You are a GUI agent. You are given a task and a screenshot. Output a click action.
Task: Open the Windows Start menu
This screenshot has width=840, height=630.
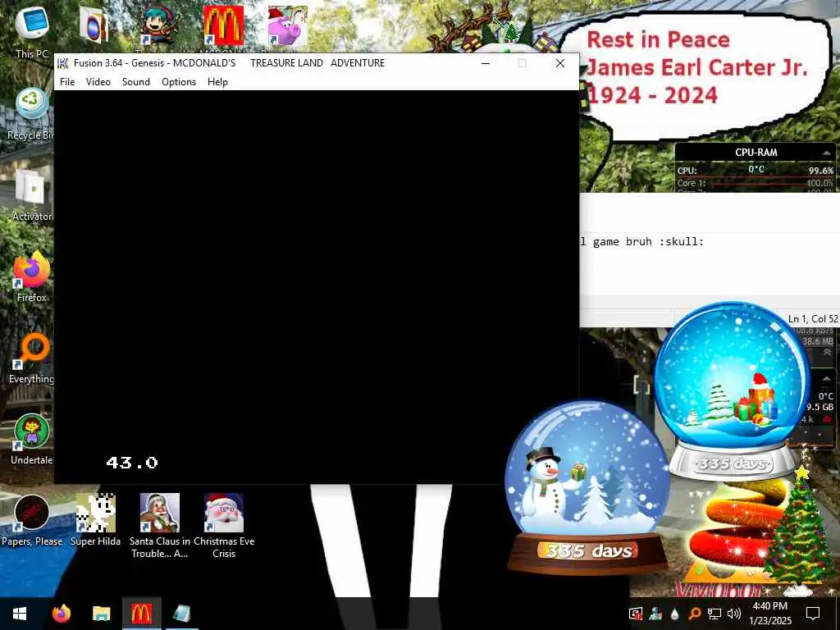[x=20, y=614]
